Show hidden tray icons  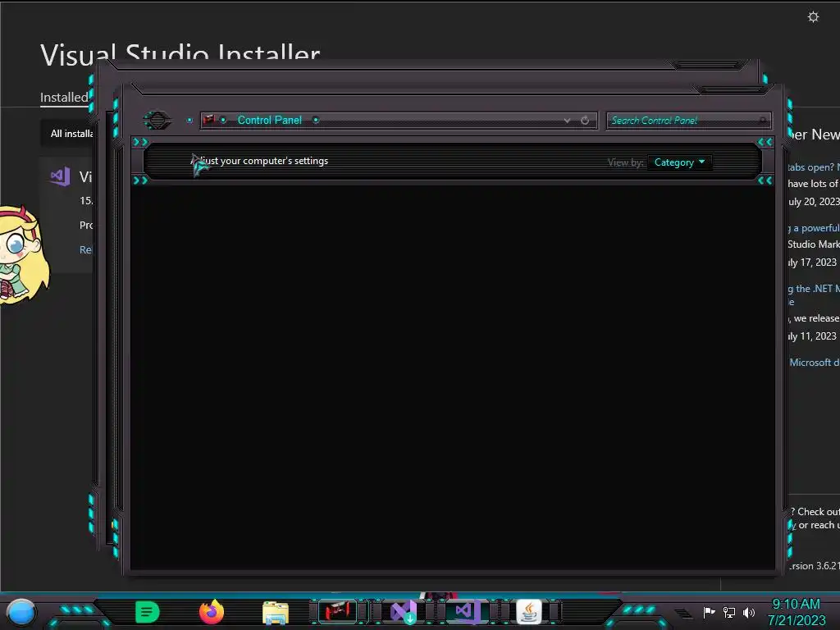tap(683, 612)
